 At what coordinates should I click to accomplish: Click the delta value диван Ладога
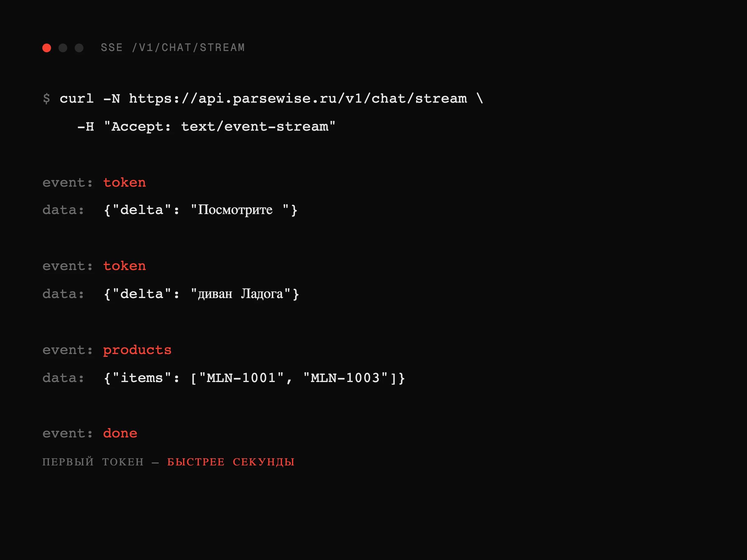pyautogui.click(x=241, y=294)
